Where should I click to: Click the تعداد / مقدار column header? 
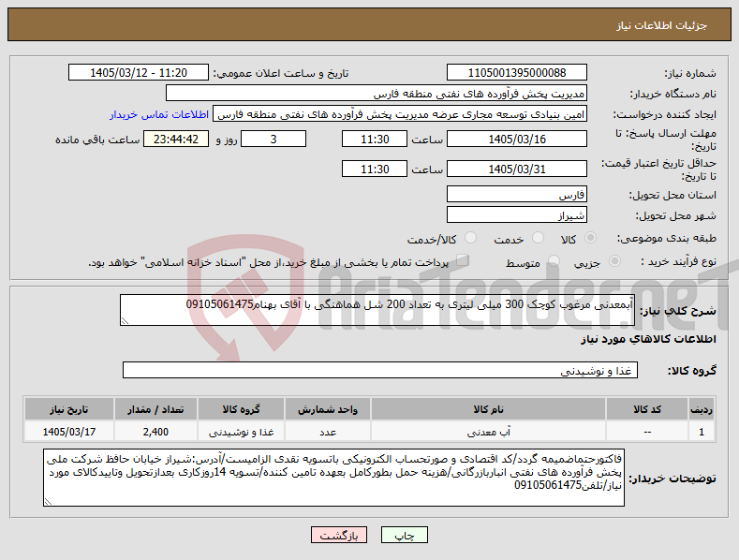(x=155, y=409)
